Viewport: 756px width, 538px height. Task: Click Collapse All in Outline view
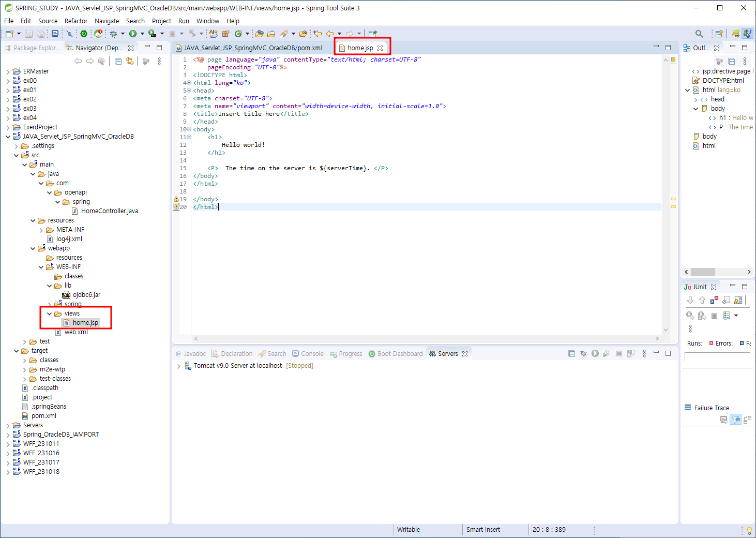(x=732, y=61)
